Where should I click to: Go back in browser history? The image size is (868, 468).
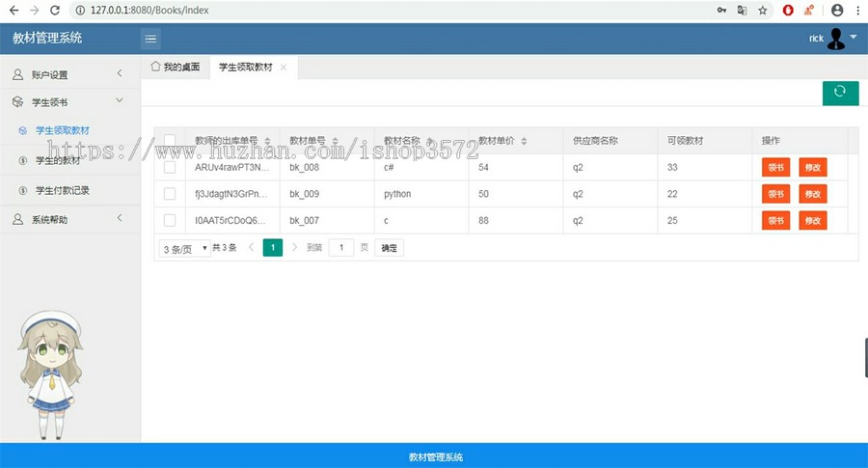(x=14, y=10)
